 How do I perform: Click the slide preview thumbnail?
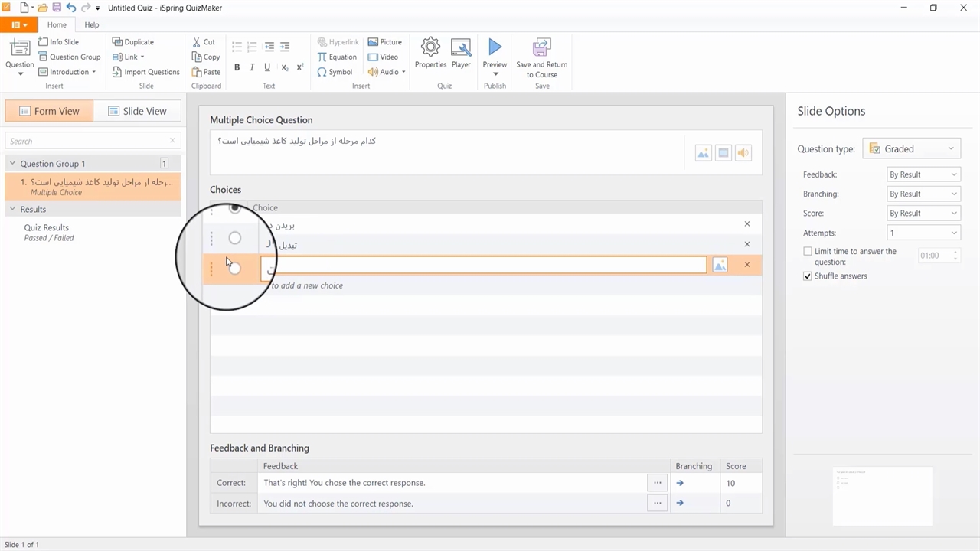point(882,496)
